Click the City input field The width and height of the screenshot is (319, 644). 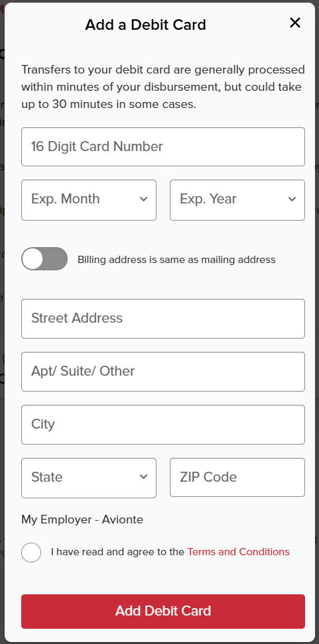163,425
